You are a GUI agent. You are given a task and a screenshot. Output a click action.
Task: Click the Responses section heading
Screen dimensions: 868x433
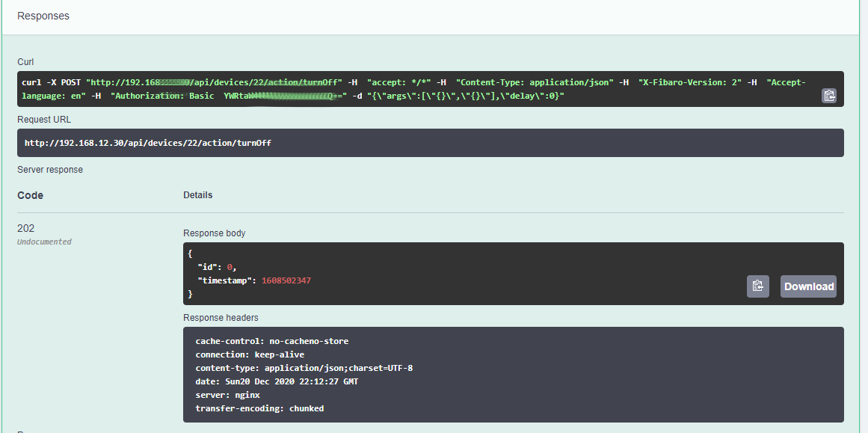[x=43, y=16]
